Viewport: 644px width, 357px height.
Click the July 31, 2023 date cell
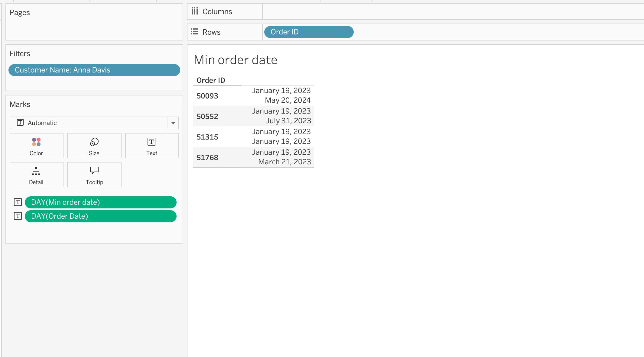point(288,121)
